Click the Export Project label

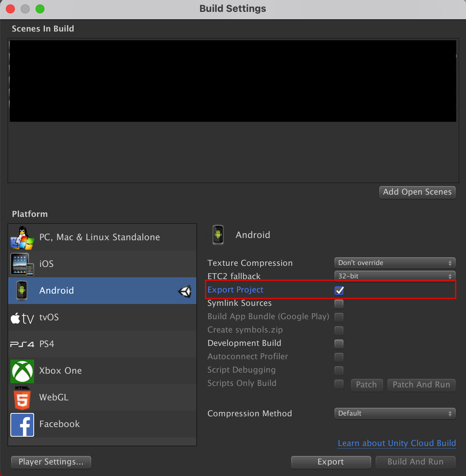[x=235, y=290]
